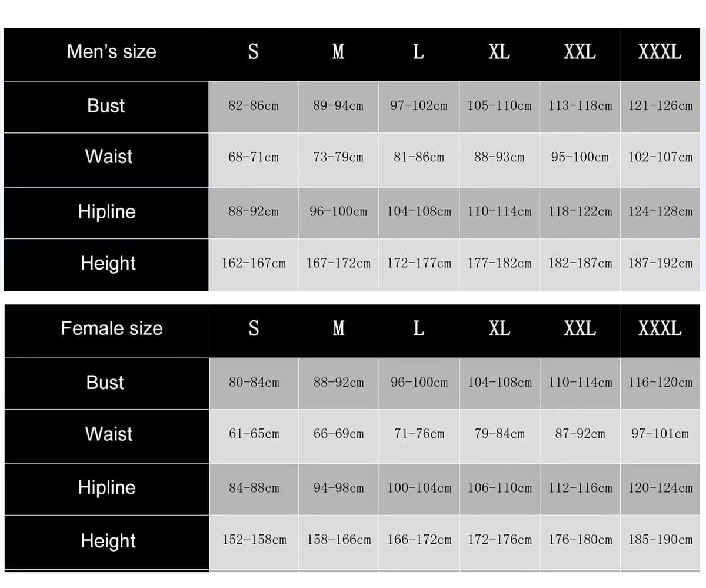Click the men's Hipline row label
This screenshot has height=588, width=706.
coord(106,212)
